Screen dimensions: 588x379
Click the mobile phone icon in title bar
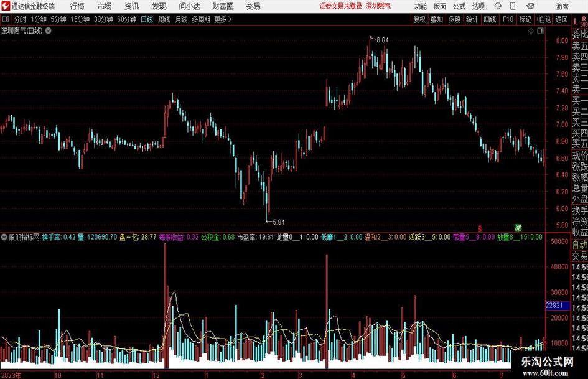coord(513,6)
